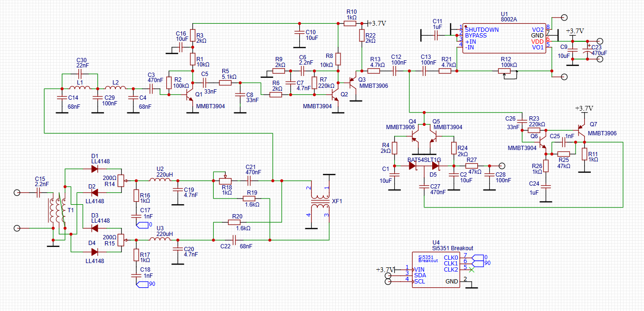Click the D5 BAT54SLT1G dual diode

(x=425, y=167)
